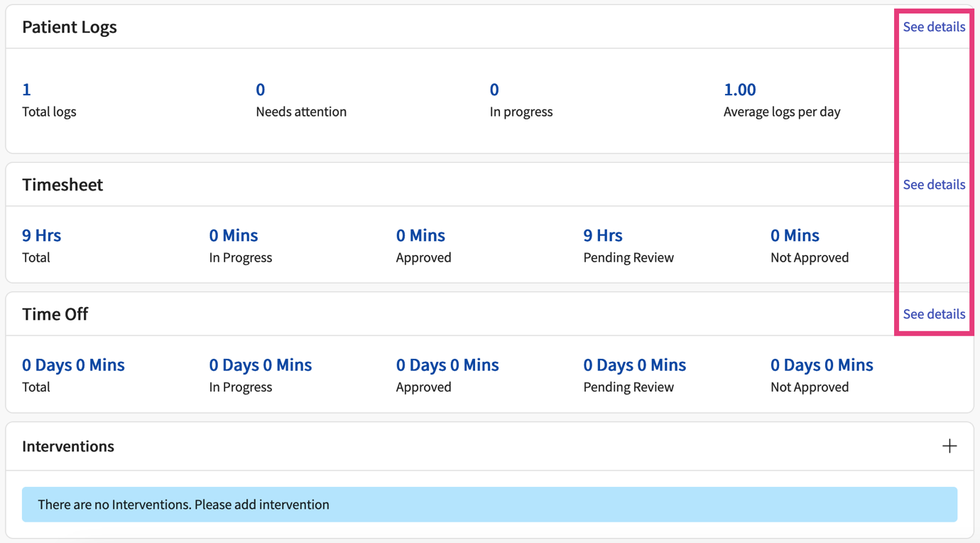Screen dimensions: 980x543
Task: Click the Total value in Time Off
Action: [73, 365]
